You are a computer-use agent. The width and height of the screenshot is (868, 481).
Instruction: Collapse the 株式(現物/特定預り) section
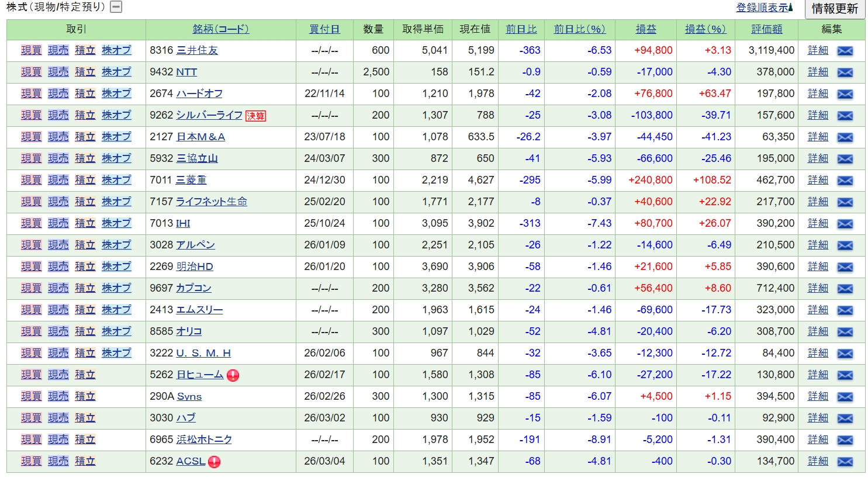[x=116, y=7]
